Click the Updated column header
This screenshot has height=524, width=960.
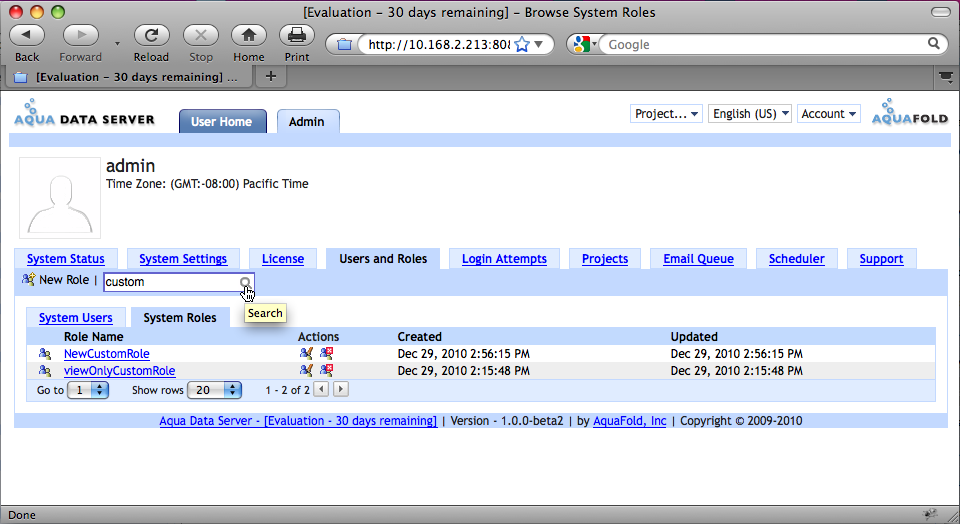694,337
